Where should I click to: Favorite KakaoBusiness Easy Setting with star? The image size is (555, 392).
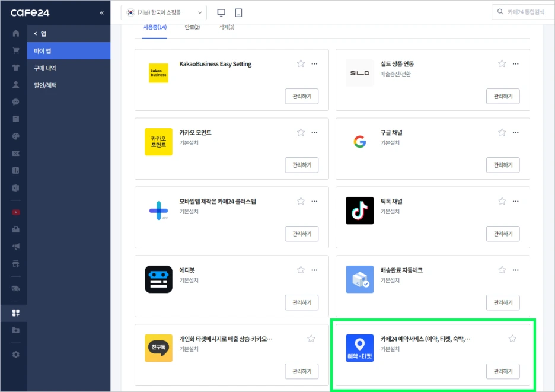coord(301,63)
